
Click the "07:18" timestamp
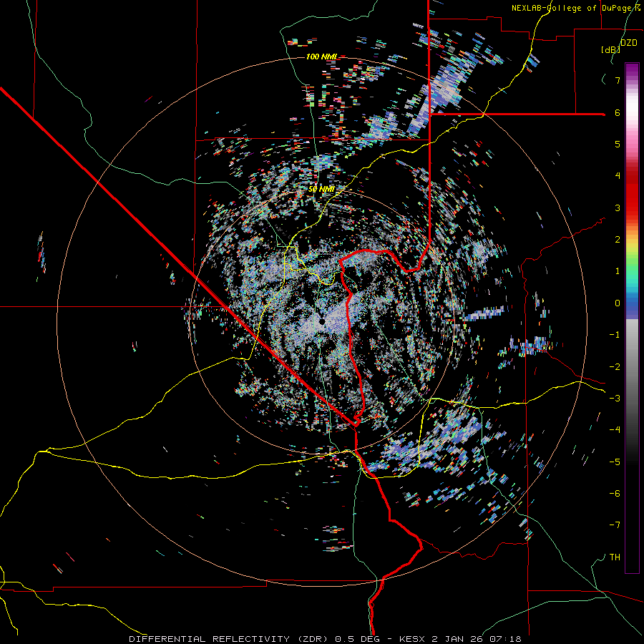point(506,639)
